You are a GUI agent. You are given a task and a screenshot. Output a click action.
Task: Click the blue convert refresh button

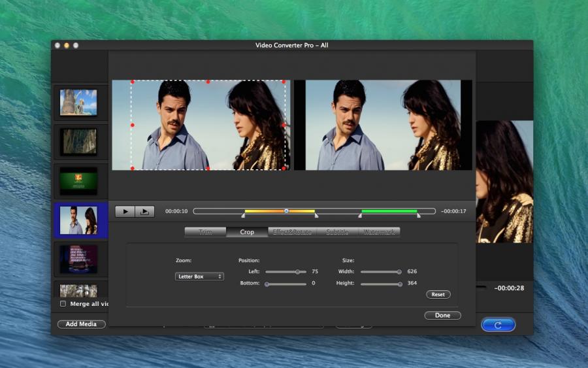pos(498,325)
